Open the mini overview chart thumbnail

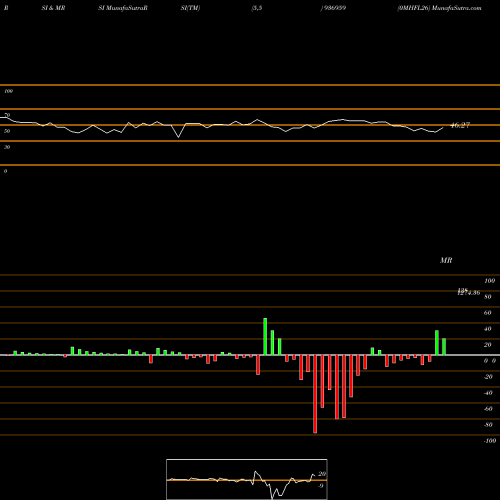(x=247, y=479)
